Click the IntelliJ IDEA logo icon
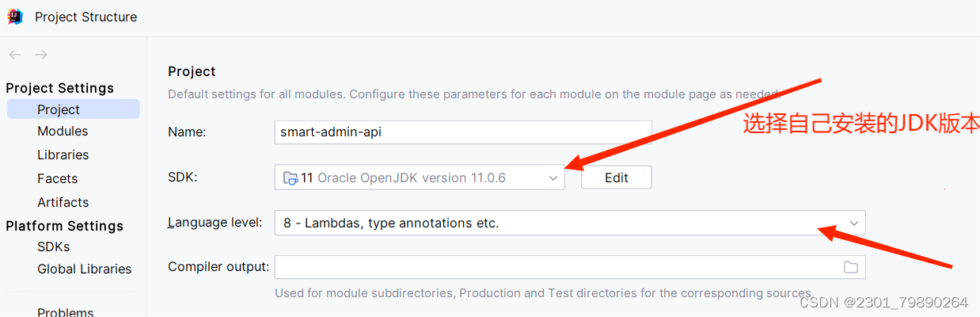This screenshot has height=317, width=980. pyautogui.click(x=15, y=17)
